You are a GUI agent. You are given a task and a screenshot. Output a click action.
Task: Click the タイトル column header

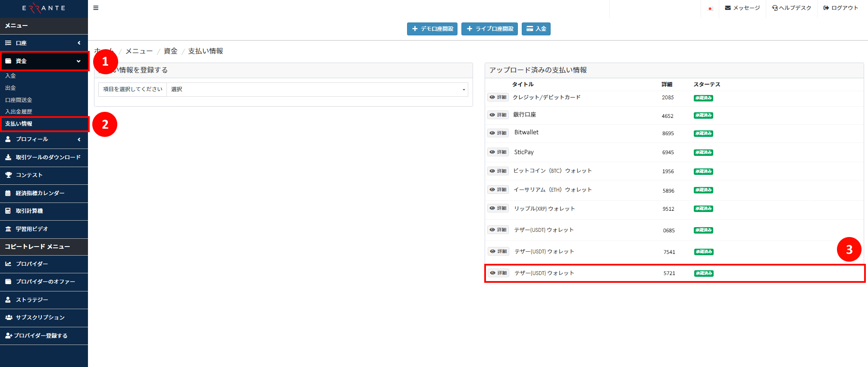pyautogui.click(x=523, y=84)
